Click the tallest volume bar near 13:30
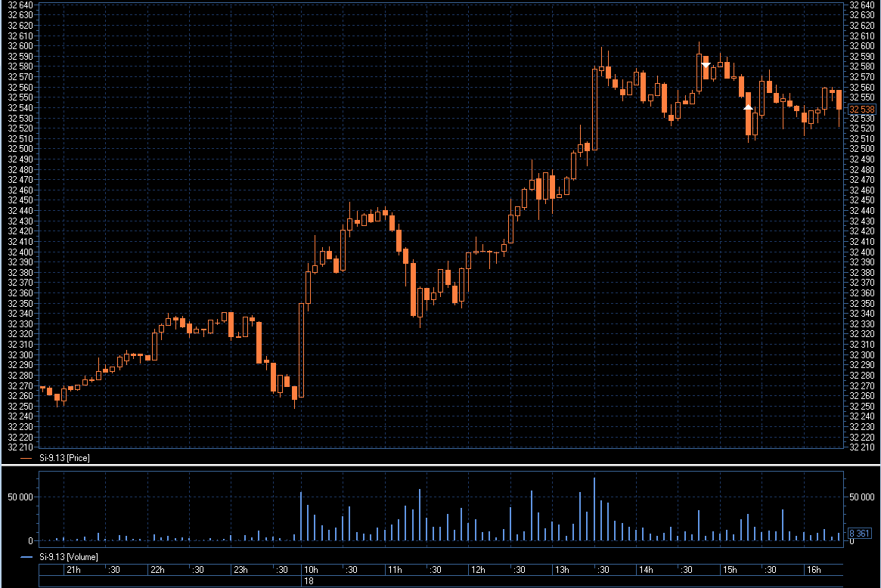The image size is (881, 588). coord(594,509)
